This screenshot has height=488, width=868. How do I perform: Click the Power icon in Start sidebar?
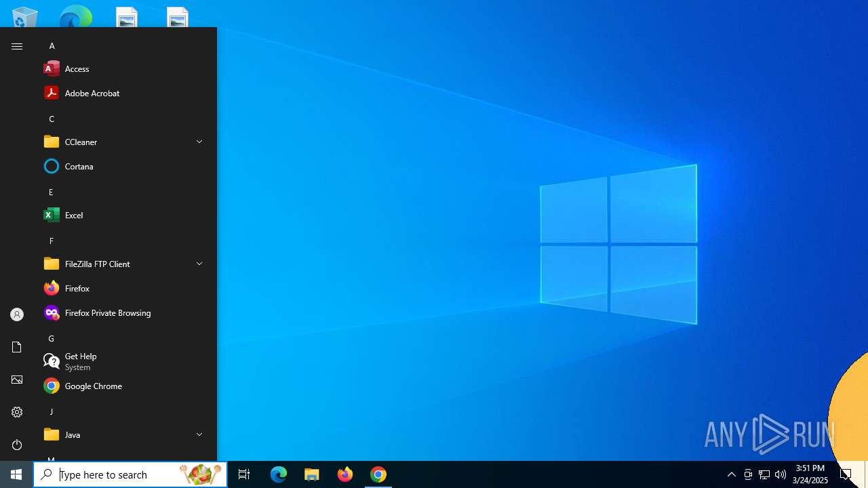tap(17, 445)
